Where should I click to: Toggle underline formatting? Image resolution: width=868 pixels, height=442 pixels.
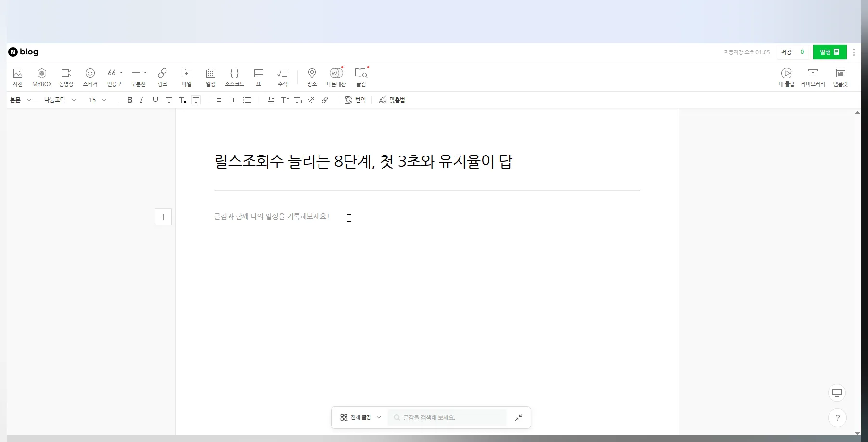point(155,100)
